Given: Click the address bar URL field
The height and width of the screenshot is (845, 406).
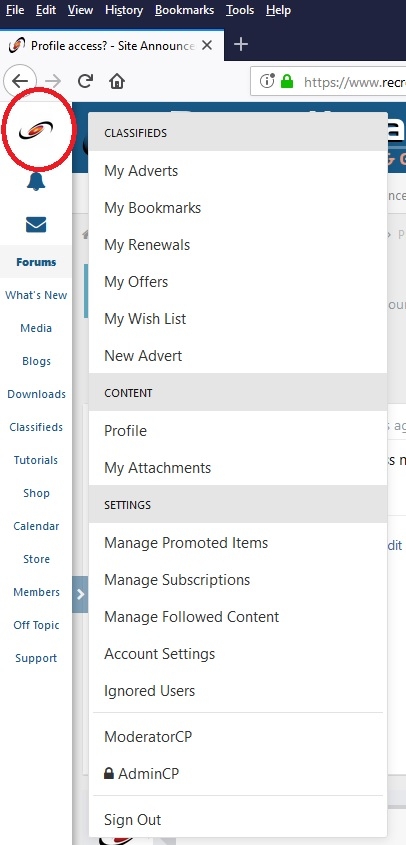Looking at the screenshot, I should [x=353, y=81].
